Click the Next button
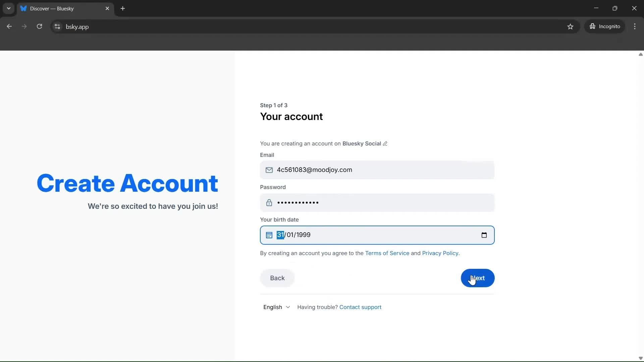This screenshot has height=362, width=644. (x=477, y=278)
